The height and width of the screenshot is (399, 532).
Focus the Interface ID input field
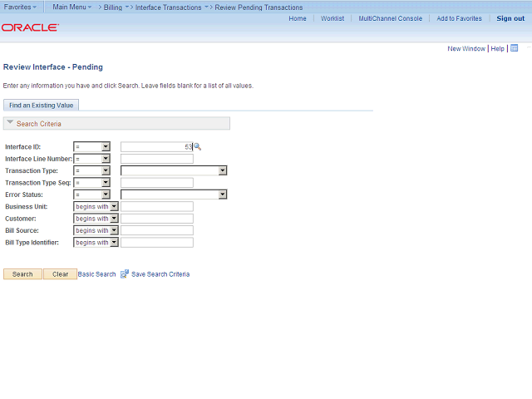point(157,146)
